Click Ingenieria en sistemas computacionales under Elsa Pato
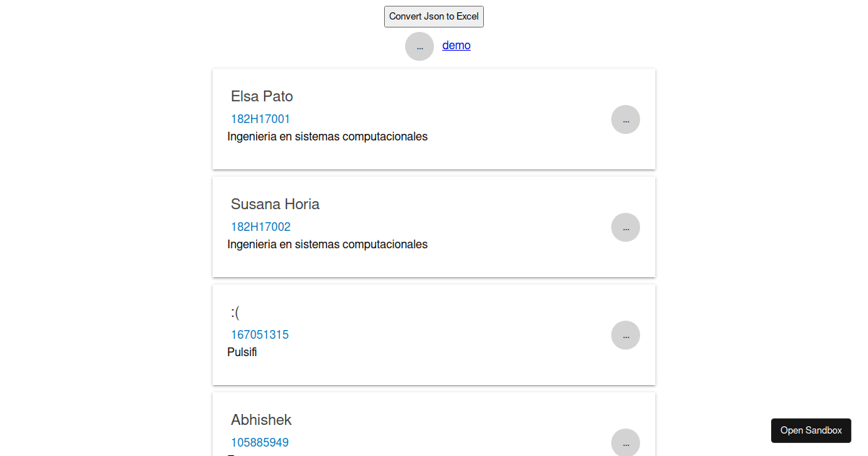Screen dimensions: 868x456 [327, 136]
